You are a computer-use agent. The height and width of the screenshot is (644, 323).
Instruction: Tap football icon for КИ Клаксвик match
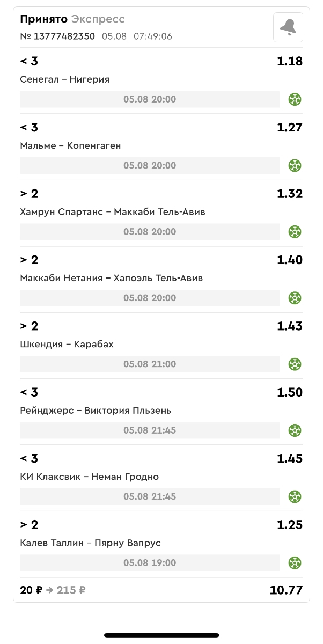pyautogui.click(x=295, y=496)
